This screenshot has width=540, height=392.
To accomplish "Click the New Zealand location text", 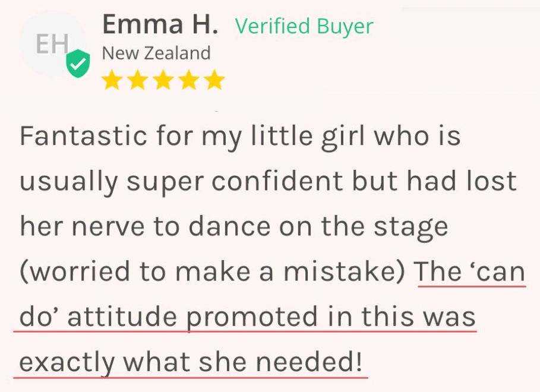I will click(x=156, y=53).
